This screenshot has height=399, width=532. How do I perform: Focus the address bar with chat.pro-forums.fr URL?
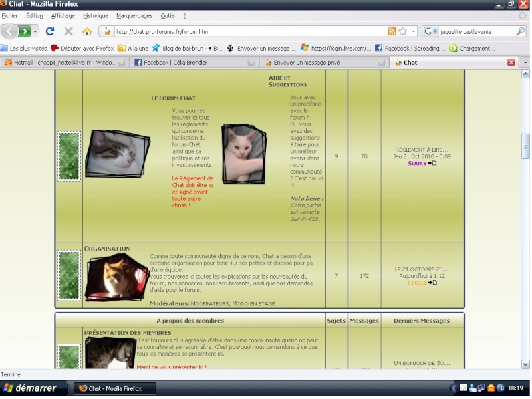(x=251, y=31)
